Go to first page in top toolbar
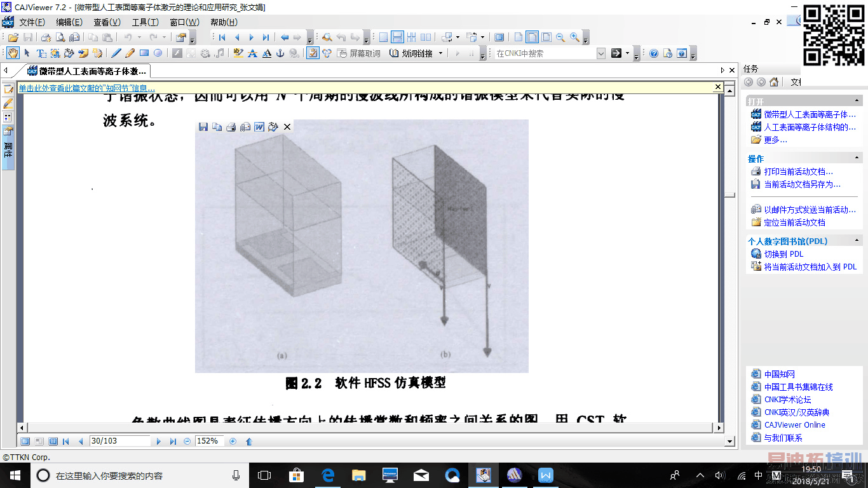This screenshot has height=488, width=868. pyautogui.click(x=222, y=37)
